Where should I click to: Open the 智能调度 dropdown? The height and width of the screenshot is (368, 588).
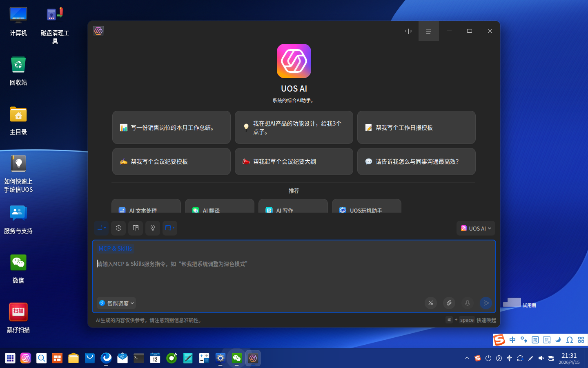point(116,303)
